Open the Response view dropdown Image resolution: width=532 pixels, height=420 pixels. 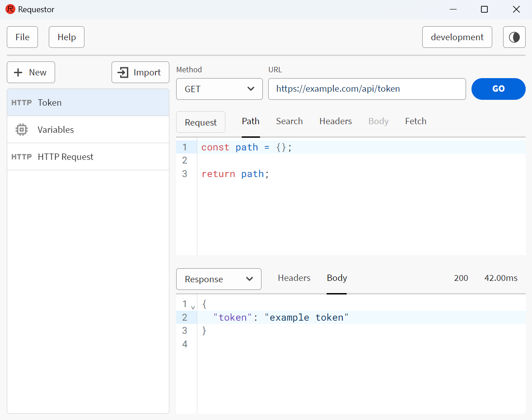[x=219, y=279]
